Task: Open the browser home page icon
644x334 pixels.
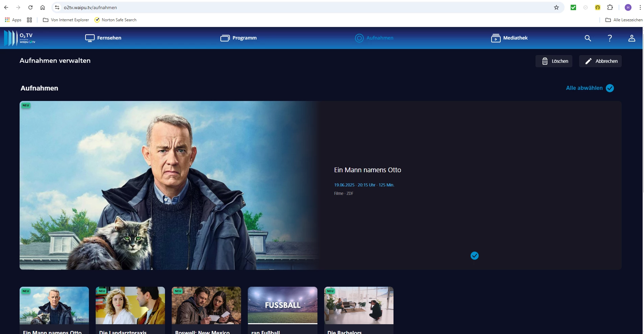Action: [43, 7]
